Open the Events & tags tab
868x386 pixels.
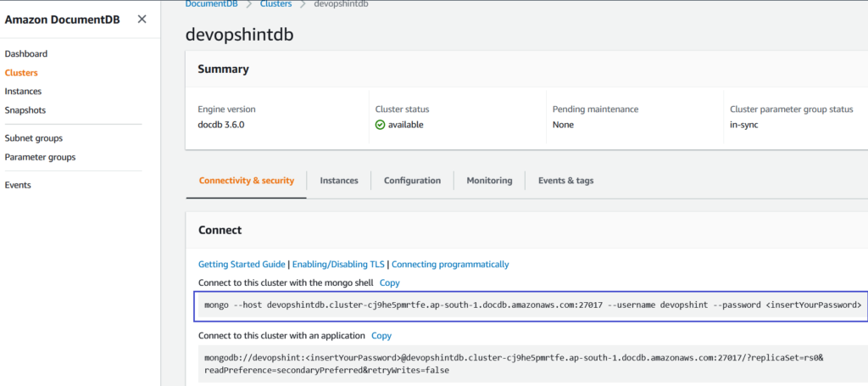point(565,181)
